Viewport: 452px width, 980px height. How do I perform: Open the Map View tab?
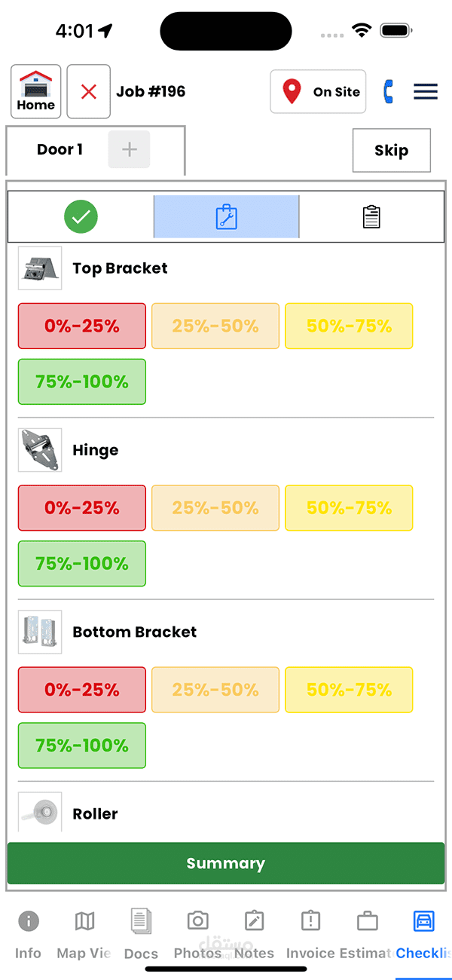(84, 935)
